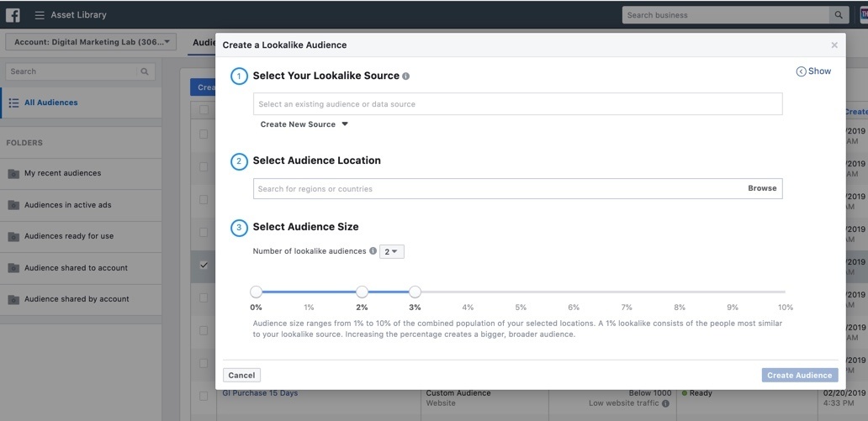The height and width of the screenshot is (421, 868).
Task: Click the info icon beside Lookalike Source
Action: tap(406, 76)
